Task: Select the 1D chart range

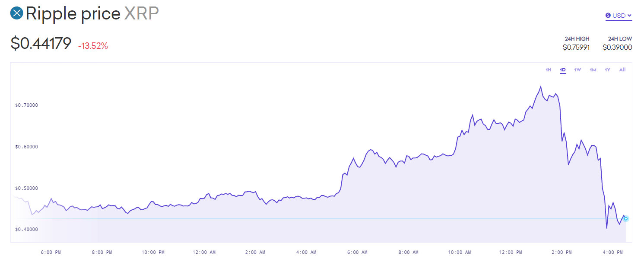Action: pos(563,70)
